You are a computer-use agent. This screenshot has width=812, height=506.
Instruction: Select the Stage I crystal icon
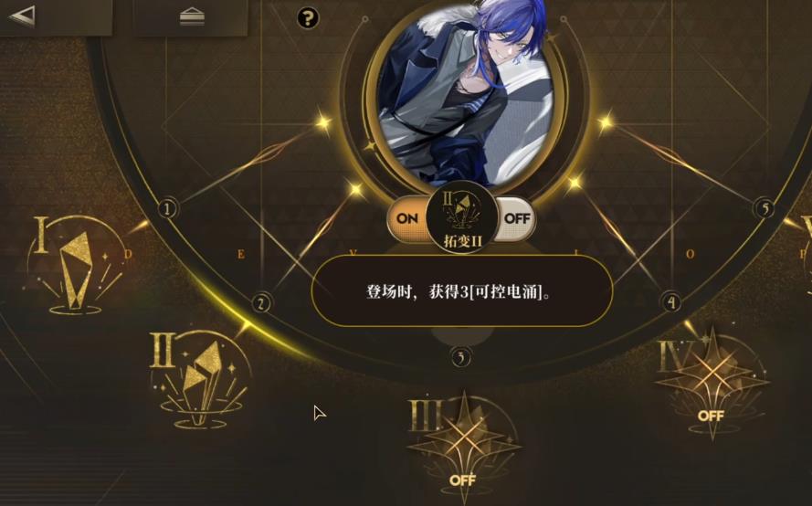[75, 266]
